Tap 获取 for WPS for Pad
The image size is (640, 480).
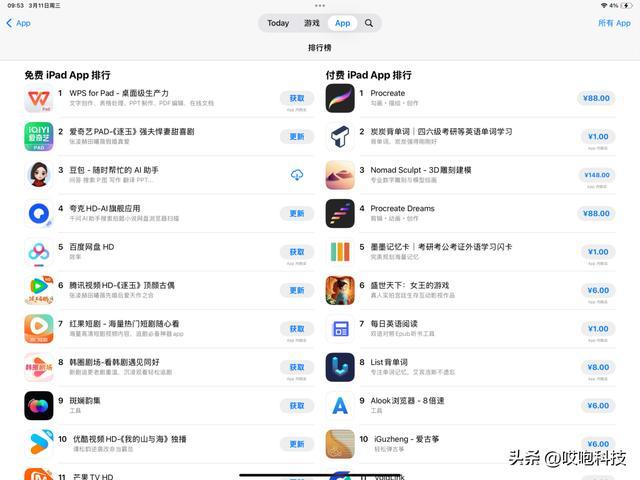tap(297, 98)
